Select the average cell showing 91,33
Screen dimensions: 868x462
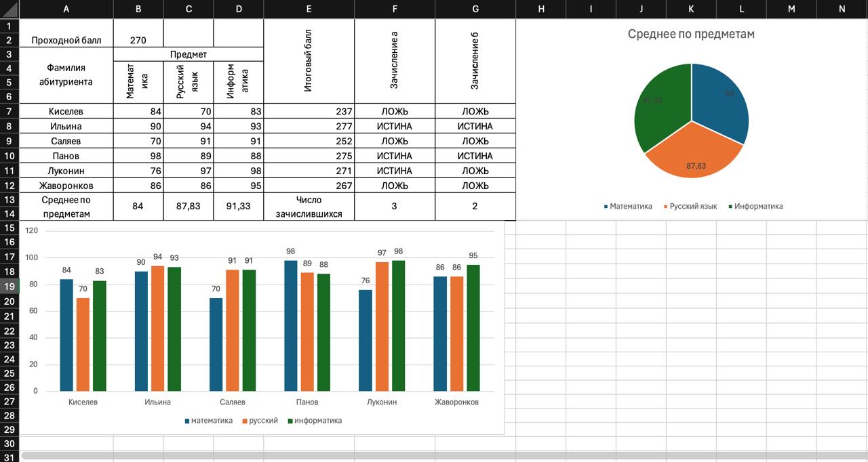click(238, 207)
